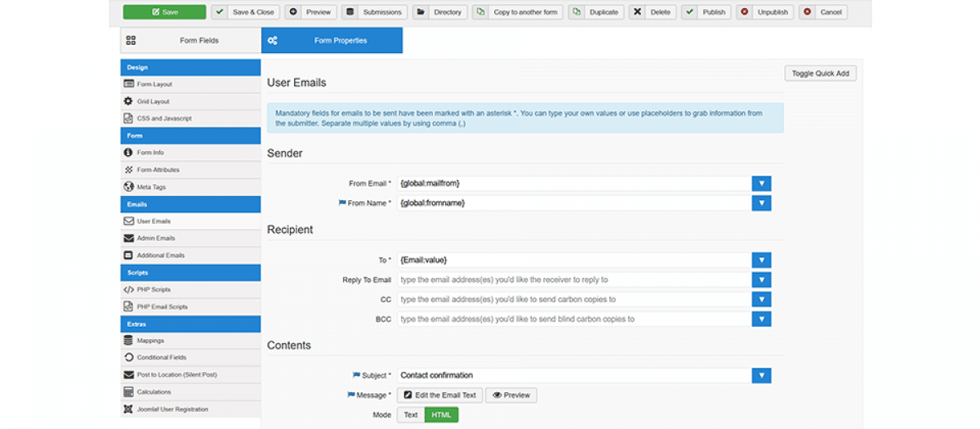Screen dimensions: 980x429
Task: Switch to the Form Fields tab
Action: click(x=190, y=40)
